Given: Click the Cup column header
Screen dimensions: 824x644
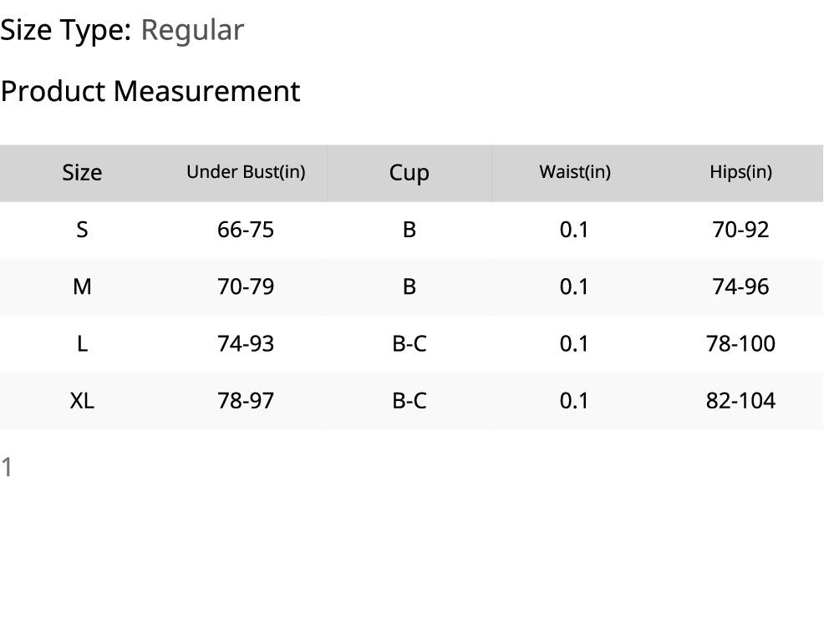Looking at the screenshot, I should point(409,172).
